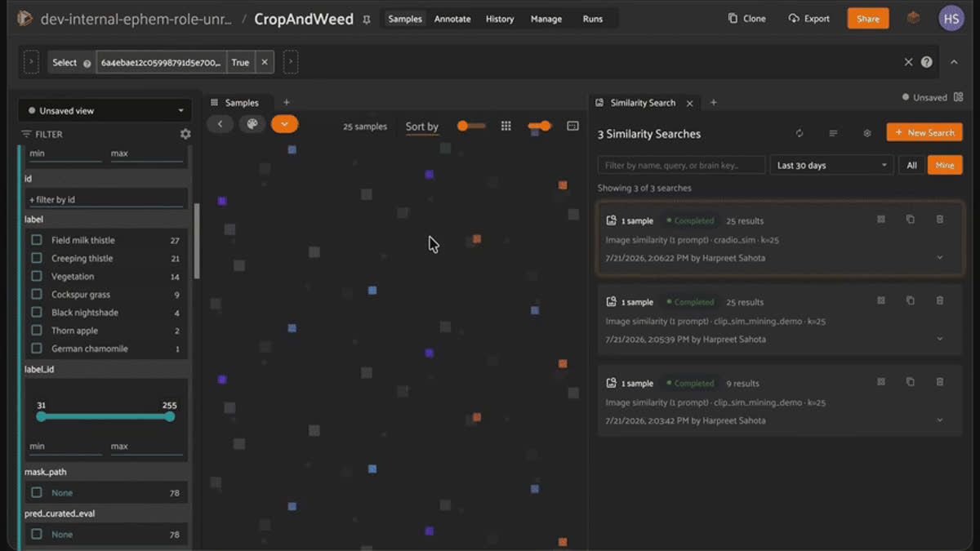The image size is (980, 551).
Task: Select the Black nightshade checkbox
Action: (x=37, y=312)
